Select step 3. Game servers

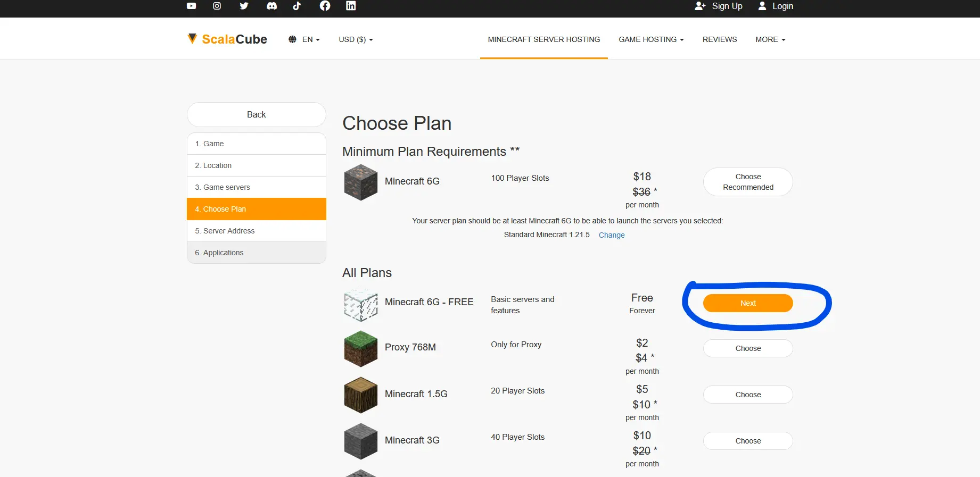click(257, 187)
